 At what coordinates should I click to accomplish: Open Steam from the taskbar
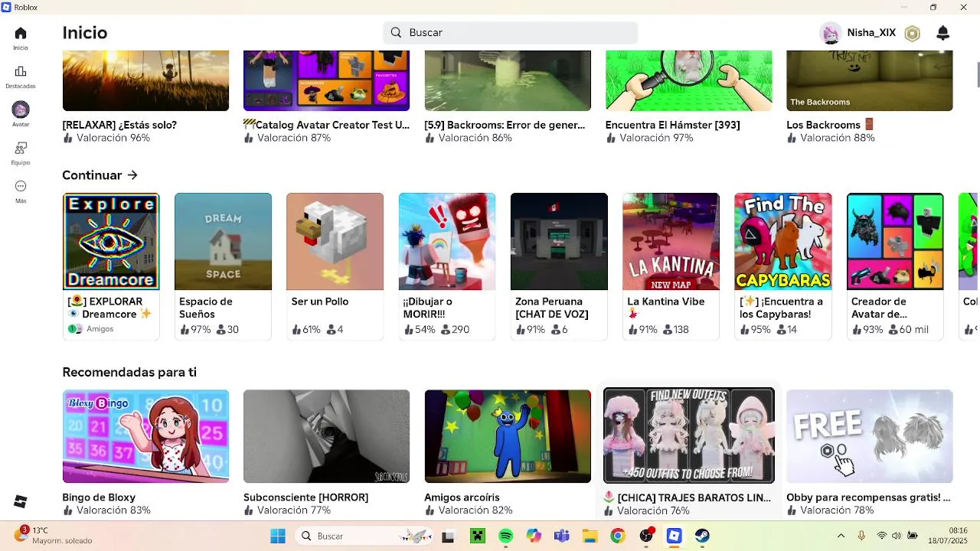pyautogui.click(x=702, y=536)
